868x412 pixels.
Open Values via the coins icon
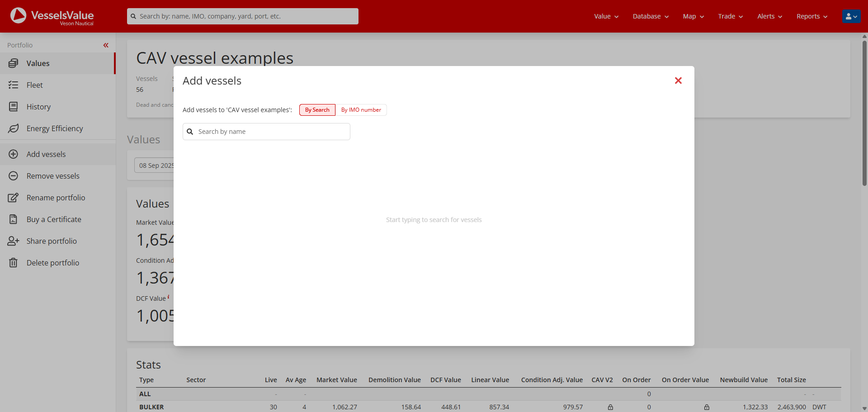coord(14,63)
